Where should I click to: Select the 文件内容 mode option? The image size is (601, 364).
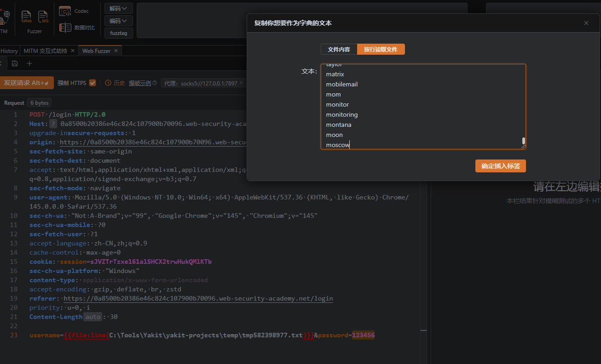coord(339,49)
